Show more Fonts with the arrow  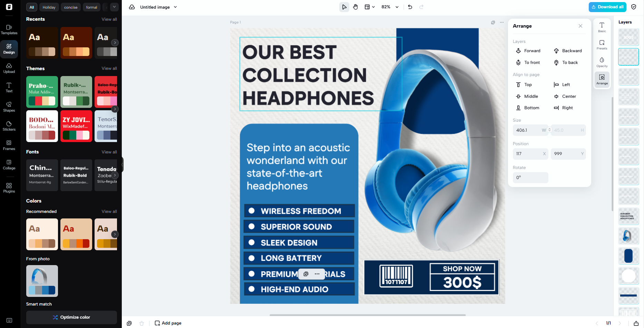click(x=115, y=175)
